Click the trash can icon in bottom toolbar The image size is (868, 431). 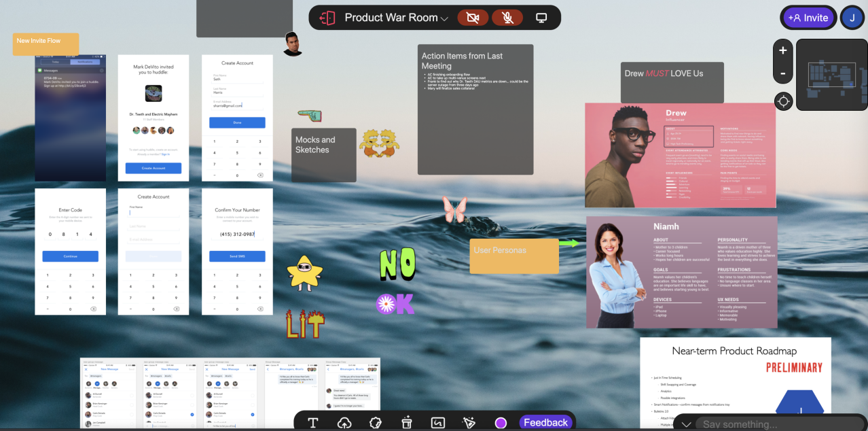tap(407, 423)
